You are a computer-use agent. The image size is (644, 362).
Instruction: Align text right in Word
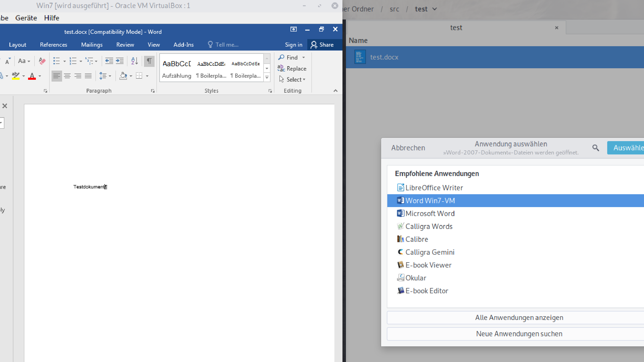pos(78,76)
